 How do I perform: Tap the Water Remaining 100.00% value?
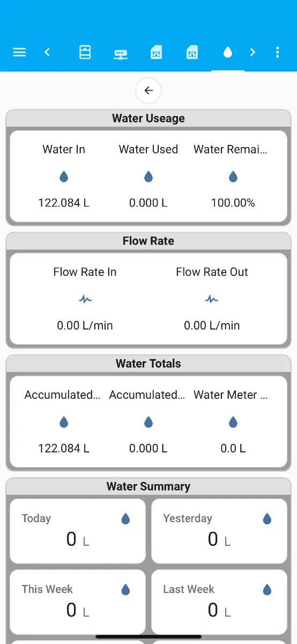(x=233, y=203)
